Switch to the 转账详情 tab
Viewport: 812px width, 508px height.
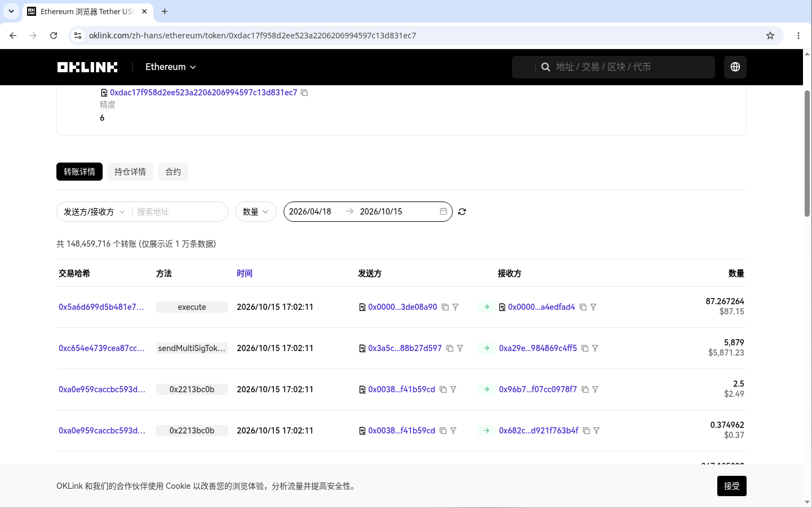click(80, 172)
